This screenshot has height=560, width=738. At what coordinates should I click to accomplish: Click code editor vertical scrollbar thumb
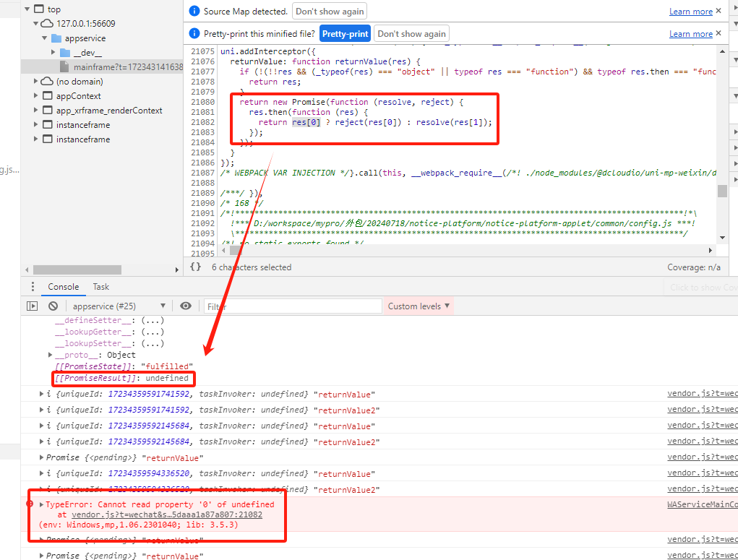(x=722, y=191)
